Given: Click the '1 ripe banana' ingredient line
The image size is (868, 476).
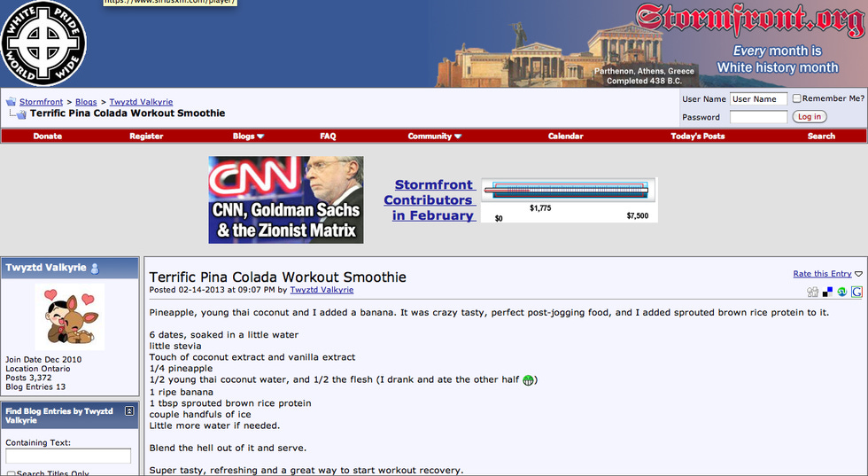Looking at the screenshot, I should (181, 392).
